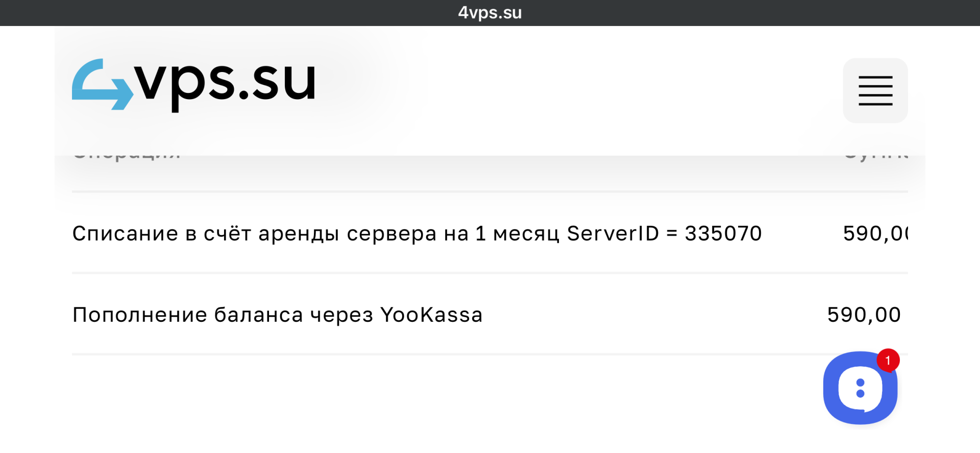Click the red notification badge showing 1

pyautogui.click(x=888, y=361)
